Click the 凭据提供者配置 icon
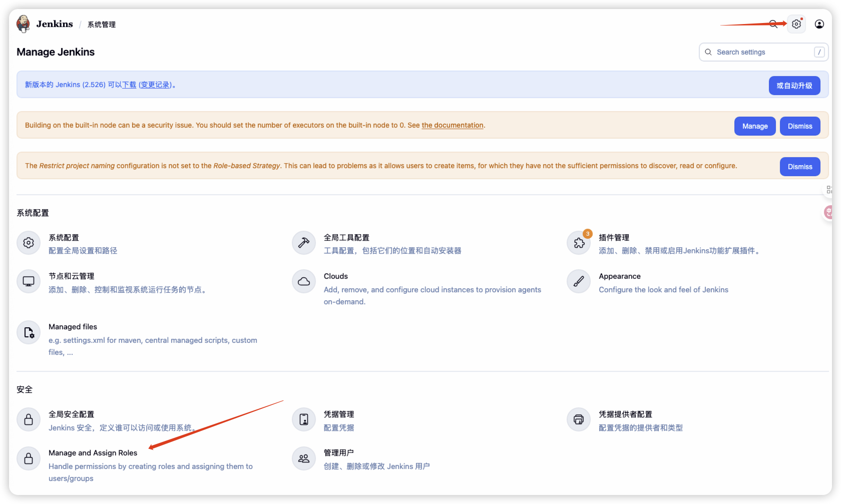Image resolution: width=841 pixels, height=504 pixels. point(579,419)
